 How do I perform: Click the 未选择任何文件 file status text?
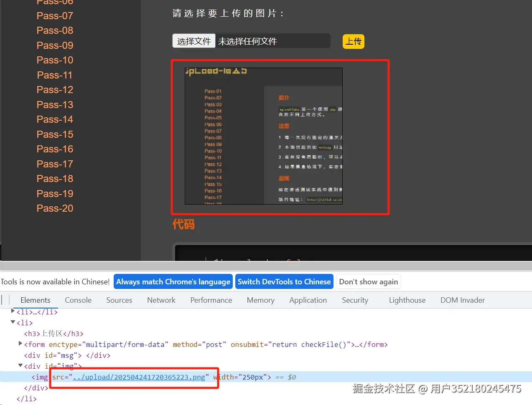[247, 41]
